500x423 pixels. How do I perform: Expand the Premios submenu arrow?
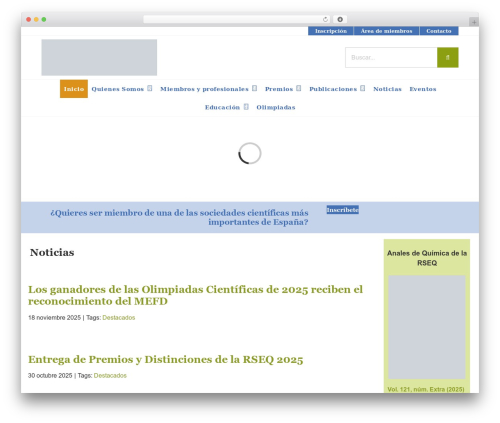click(299, 88)
